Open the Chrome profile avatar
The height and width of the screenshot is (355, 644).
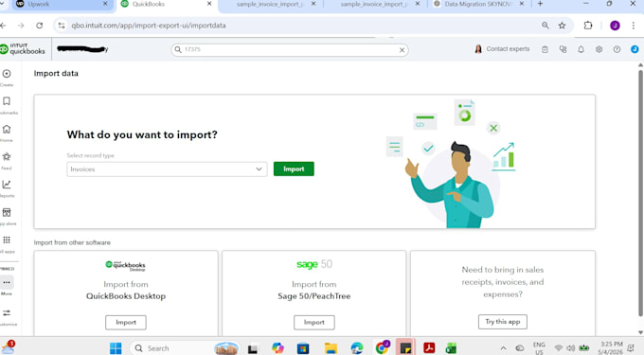tap(615, 26)
